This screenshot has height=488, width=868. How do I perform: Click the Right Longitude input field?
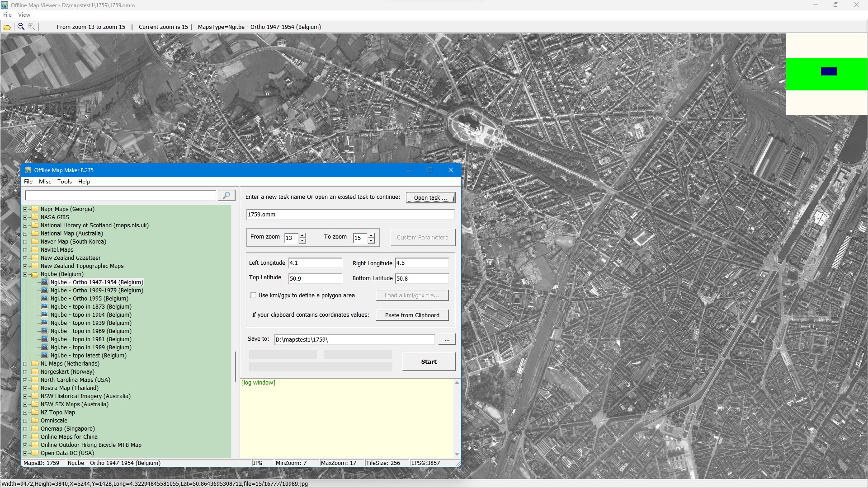tap(422, 263)
